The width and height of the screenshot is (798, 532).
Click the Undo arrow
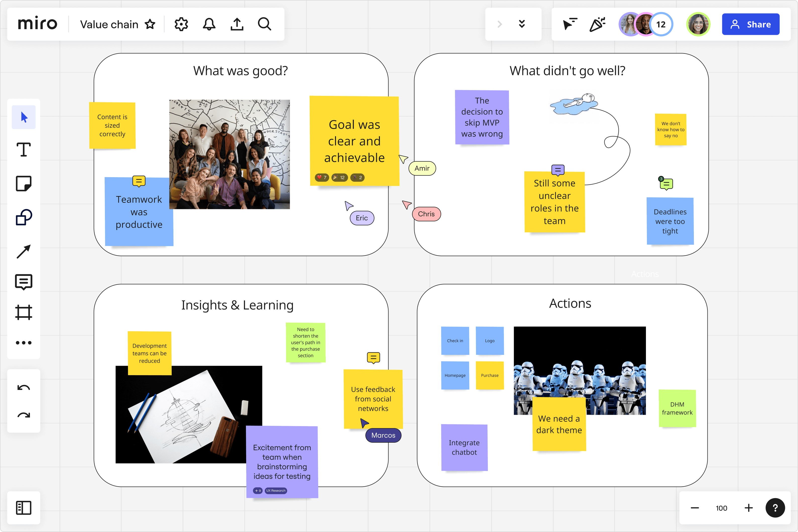click(x=23, y=388)
